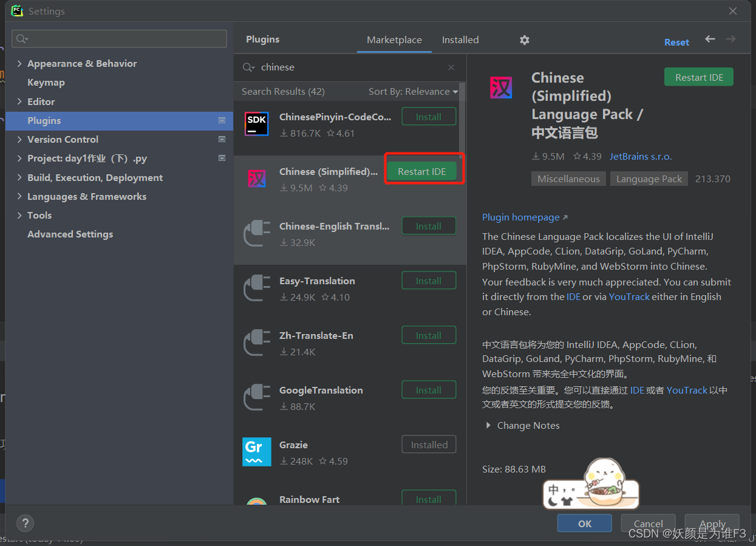Expand the Editor settings node
The height and width of the screenshot is (546, 756).
pyautogui.click(x=19, y=102)
